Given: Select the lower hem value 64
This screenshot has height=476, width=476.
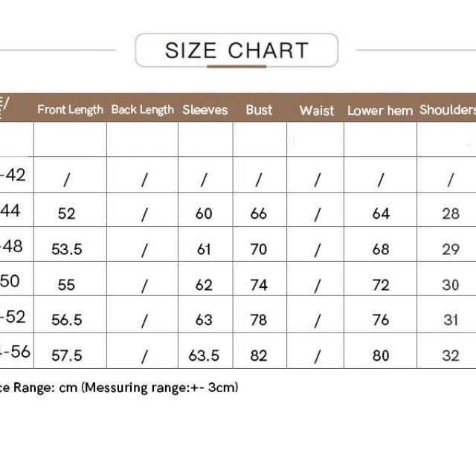Looking at the screenshot, I should (x=381, y=213).
